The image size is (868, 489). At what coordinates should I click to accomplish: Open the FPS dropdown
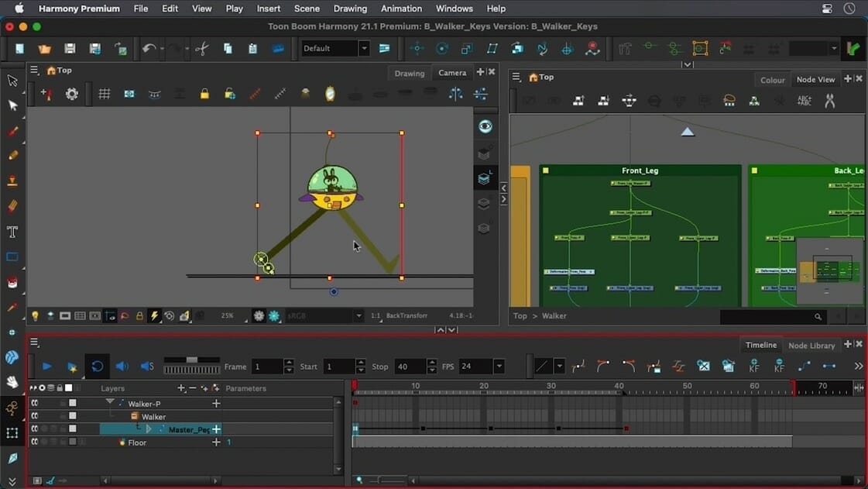click(499, 367)
